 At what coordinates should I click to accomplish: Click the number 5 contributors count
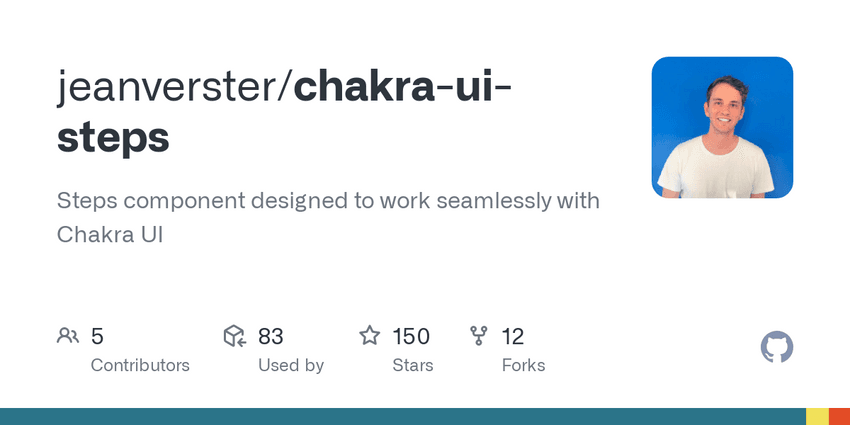[97, 336]
